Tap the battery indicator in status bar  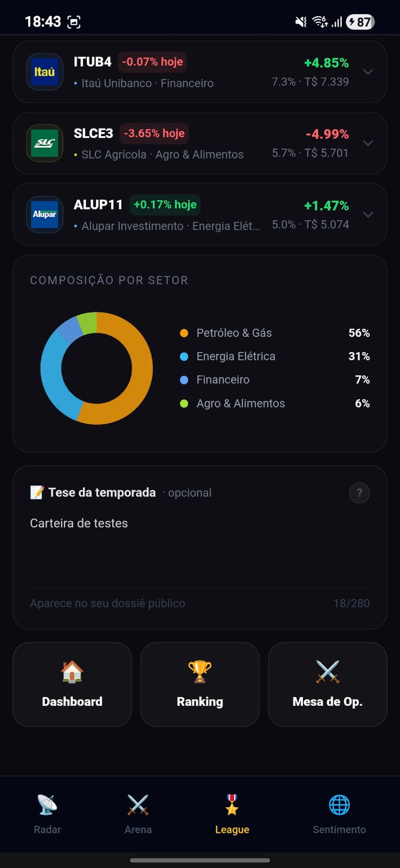(x=360, y=22)
